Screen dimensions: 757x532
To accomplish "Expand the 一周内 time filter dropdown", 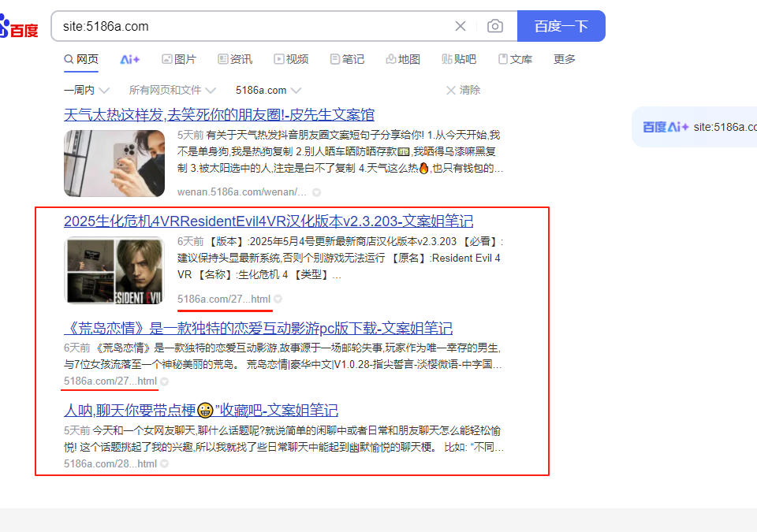I will click(x=87, y=90).
